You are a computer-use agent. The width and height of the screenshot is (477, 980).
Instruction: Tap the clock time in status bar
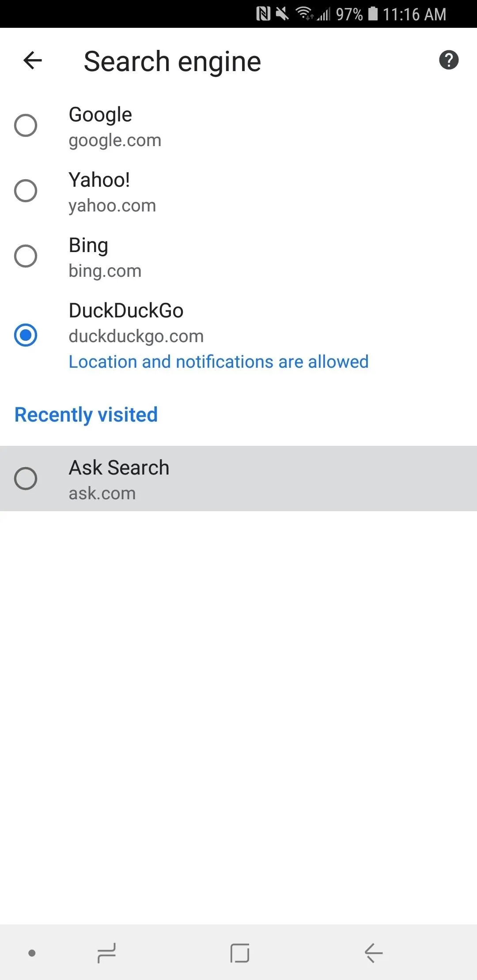tap(414, 14)
